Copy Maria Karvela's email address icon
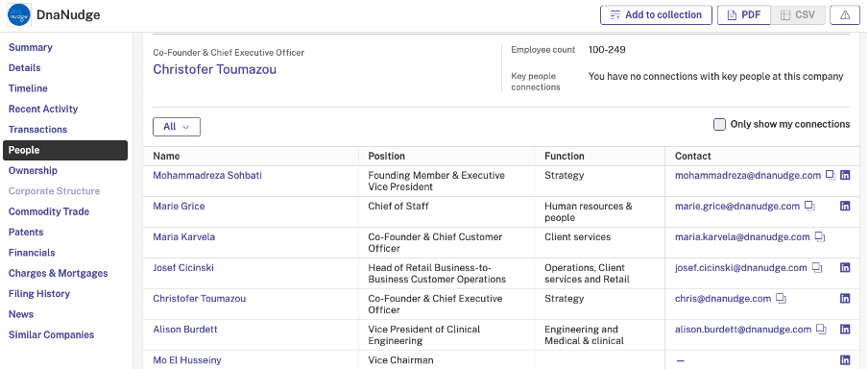This screenshot has height=369, width=868. 820,237
